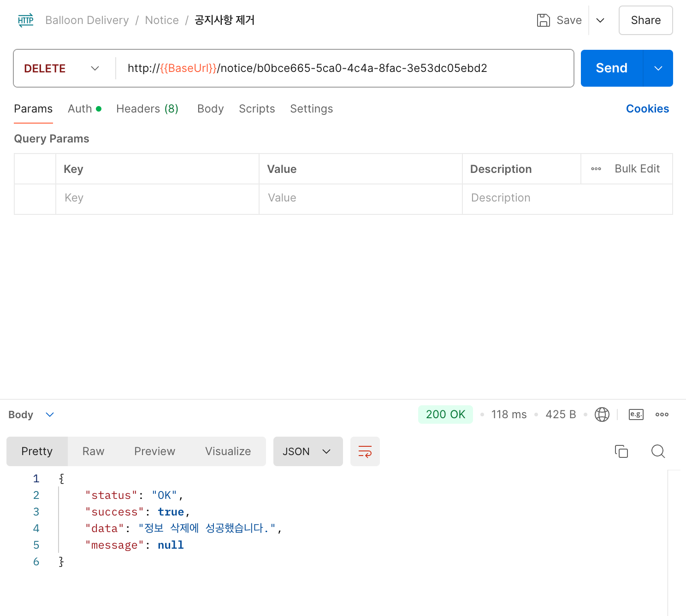Expand the Save options chevron

[x=600, y=20]
